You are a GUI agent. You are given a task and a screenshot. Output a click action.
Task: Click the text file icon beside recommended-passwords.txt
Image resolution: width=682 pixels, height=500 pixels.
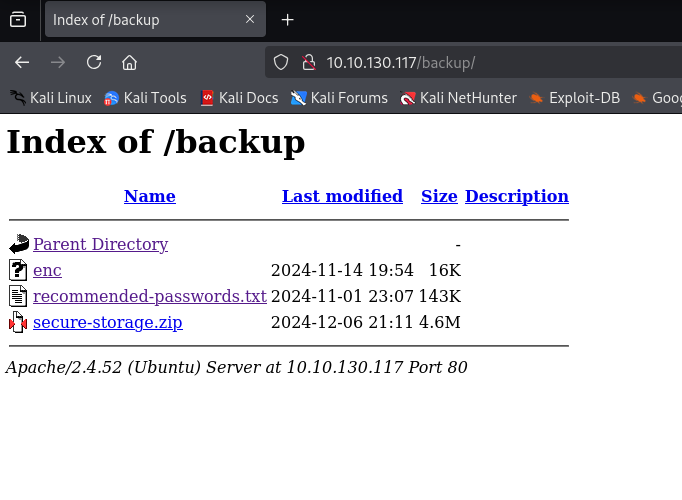click(18, 296)
